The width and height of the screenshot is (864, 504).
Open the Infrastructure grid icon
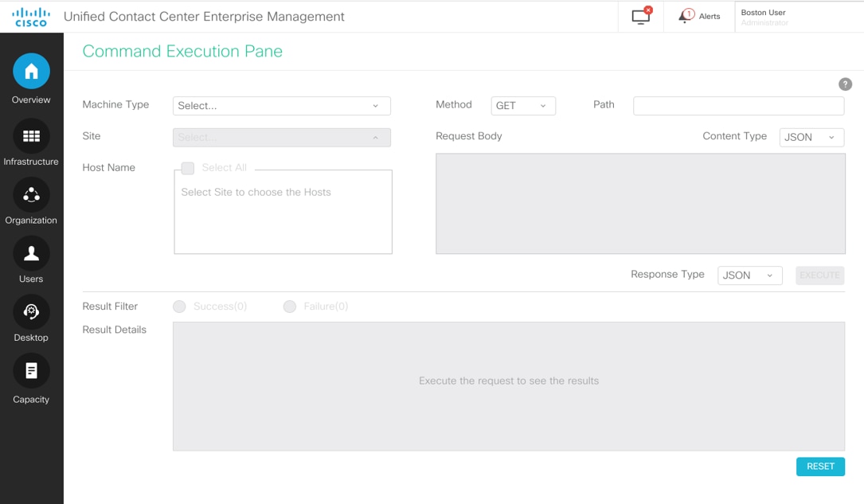pyautogui.click(x=31, y=136)
